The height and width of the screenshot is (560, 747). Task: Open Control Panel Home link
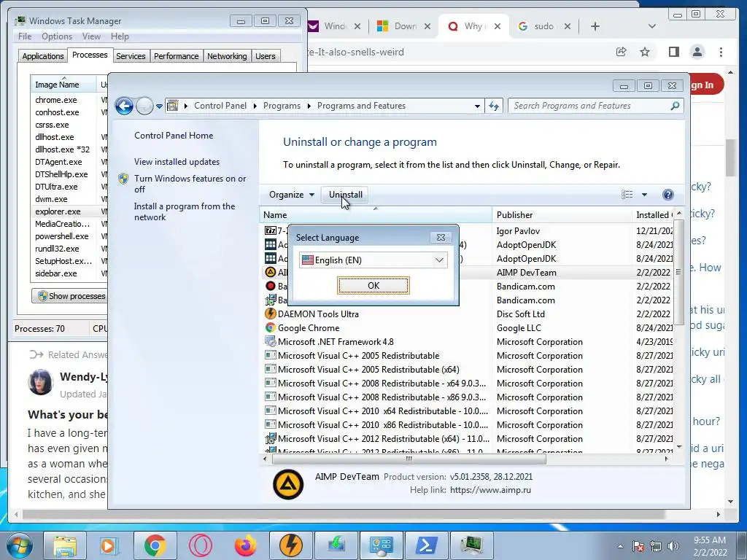pos(174,135)
